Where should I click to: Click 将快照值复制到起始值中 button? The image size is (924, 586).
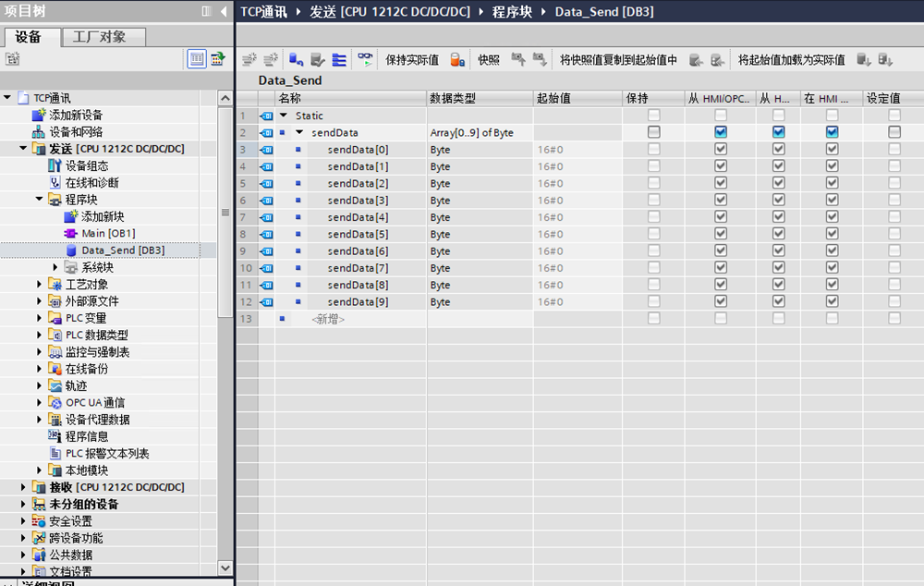[618, 60]
